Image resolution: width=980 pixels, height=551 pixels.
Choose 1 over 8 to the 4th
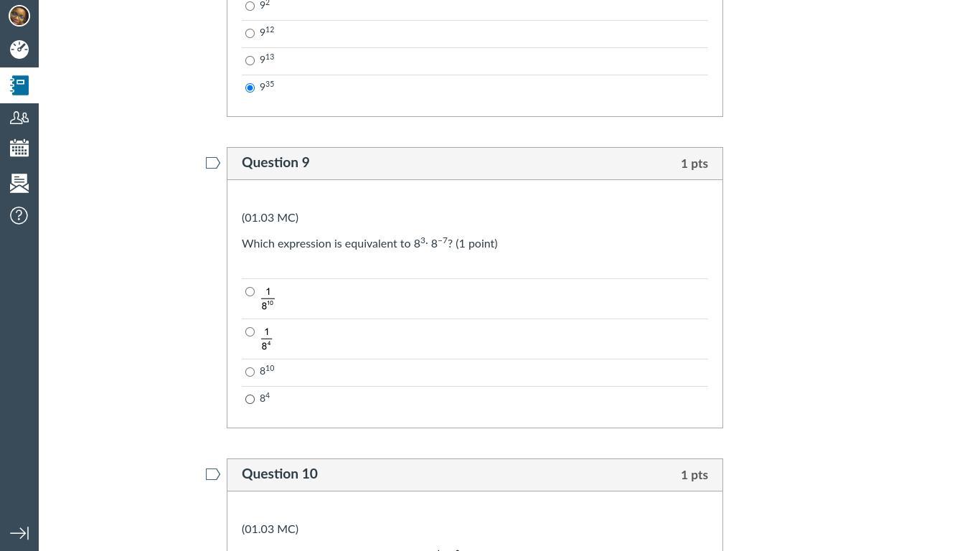[x=250, y=332]
